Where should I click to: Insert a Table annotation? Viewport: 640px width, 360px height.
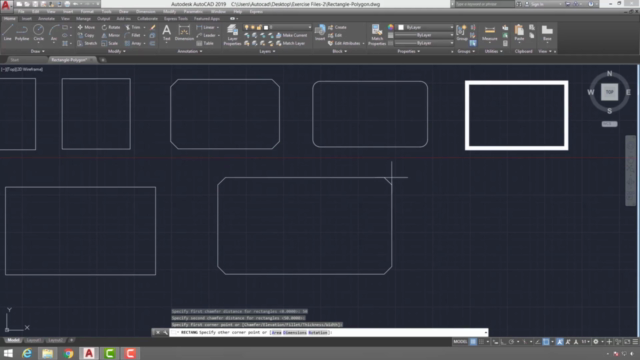point(205,43)
